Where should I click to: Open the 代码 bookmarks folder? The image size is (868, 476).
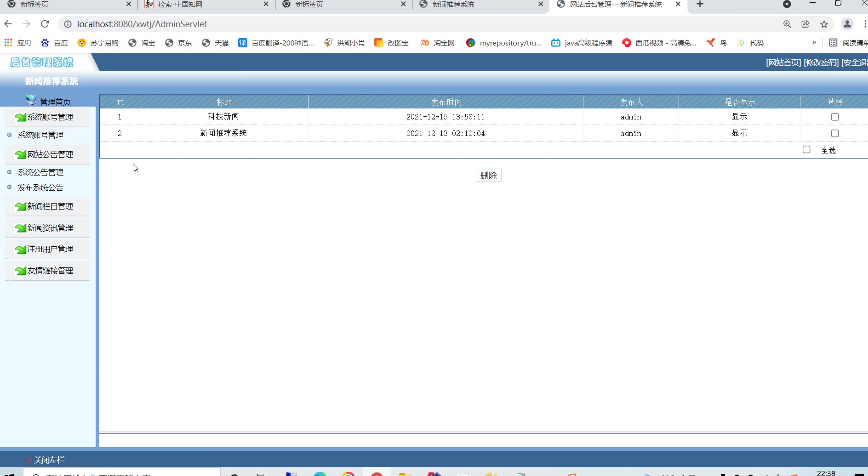(x=750, y=43)
